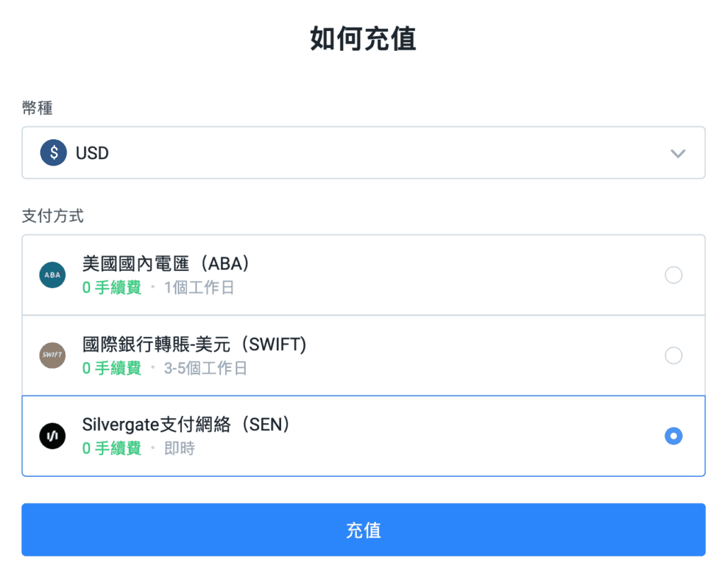
Task: Click the 1個工作日 processing time label
Action: pyautogui.click(x=199, y=288)
